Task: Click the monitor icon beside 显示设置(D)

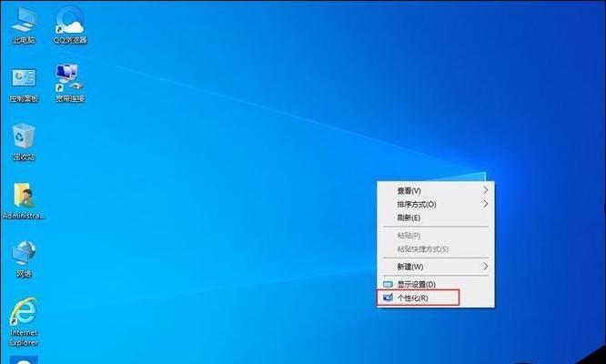Action: 388,285
